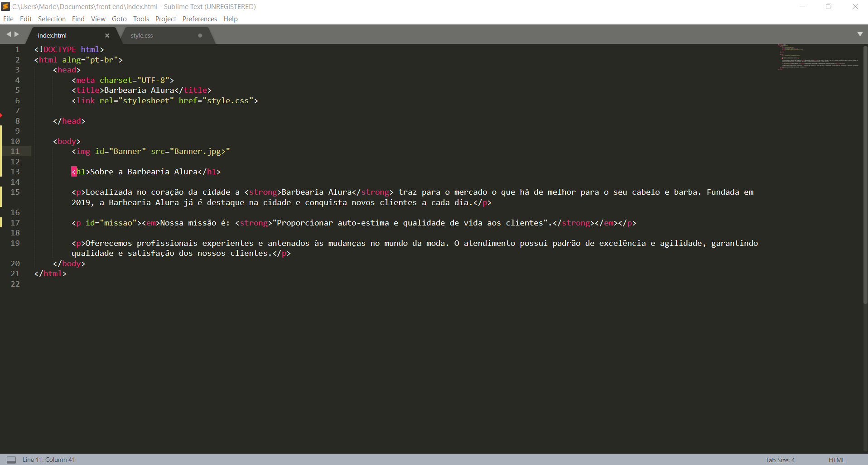This screenshot has width=868, height=465.
Task: Place cursor on the DOCTYPE html line
Action: pos(69,49)
